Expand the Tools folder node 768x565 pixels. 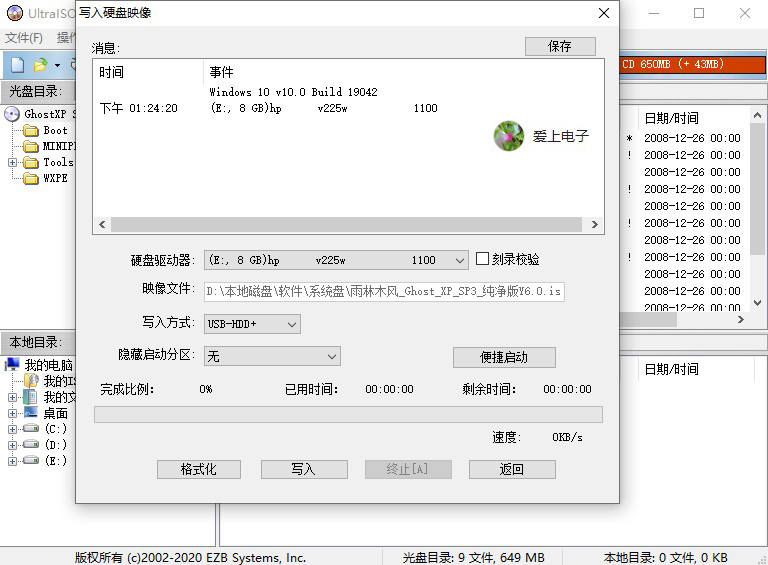13,162
